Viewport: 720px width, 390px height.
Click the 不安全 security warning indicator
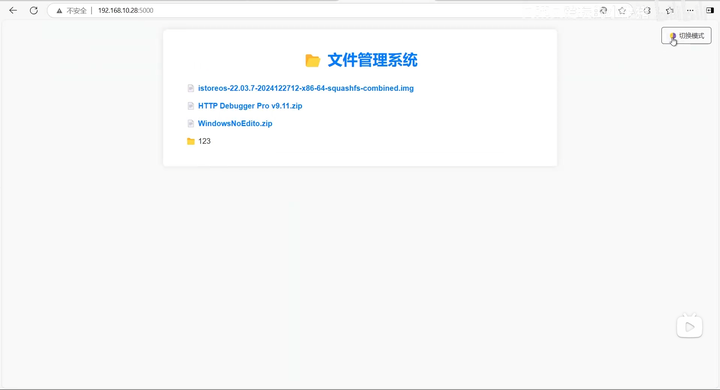[72, 11]
